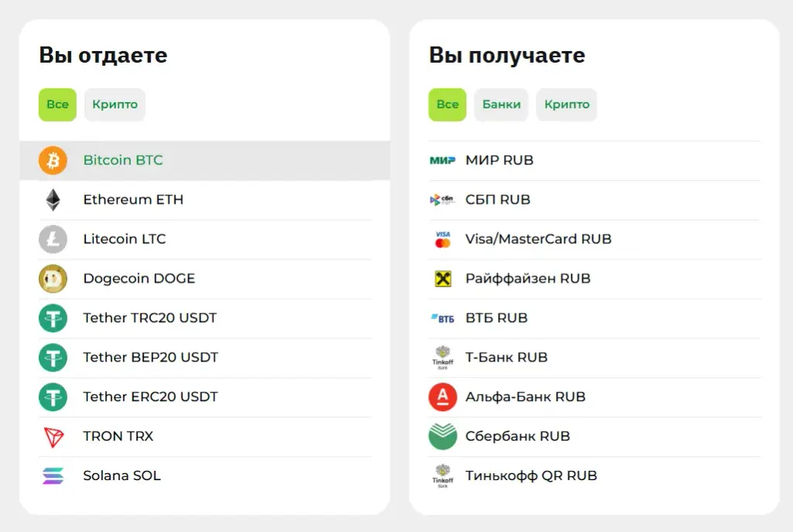The height and width of the screenshot is (532, 793).
Task: Open the Банки filter tab
Action: [x=501, y=105]
